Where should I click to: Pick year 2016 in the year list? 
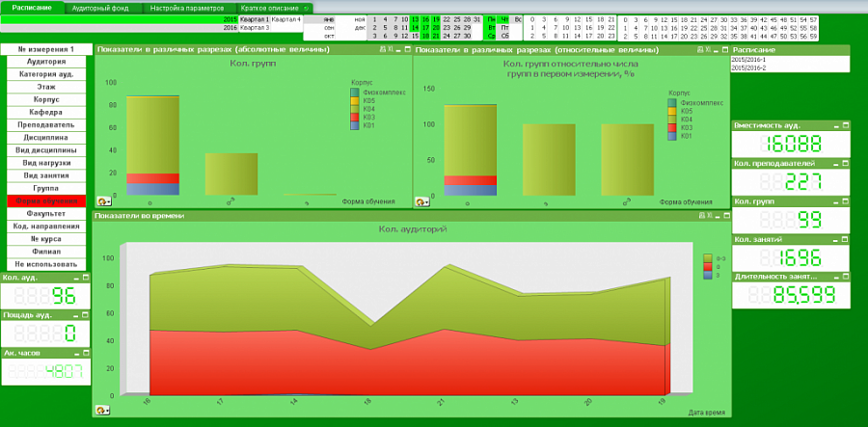pos(230,28)
